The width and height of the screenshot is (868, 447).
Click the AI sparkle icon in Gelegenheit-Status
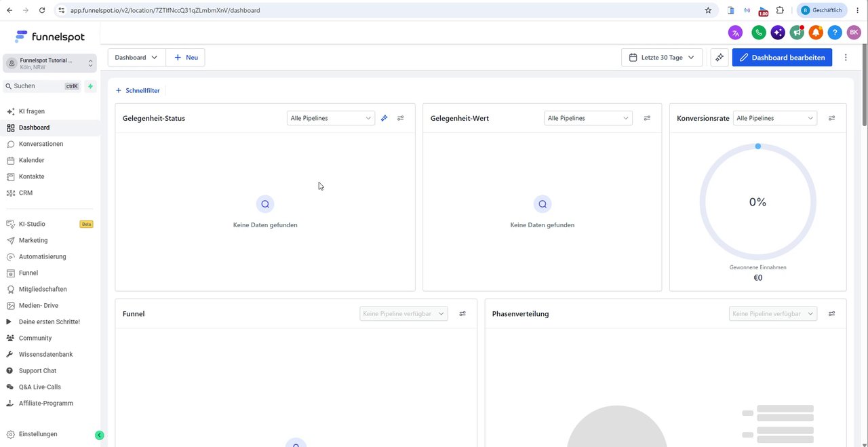click(x=384, y=118)
